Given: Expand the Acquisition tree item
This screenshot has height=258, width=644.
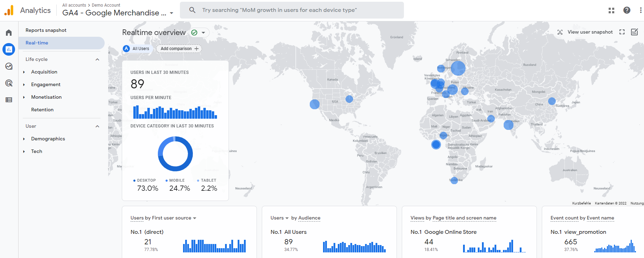Looking at the screenshot, I should (24, 72).
